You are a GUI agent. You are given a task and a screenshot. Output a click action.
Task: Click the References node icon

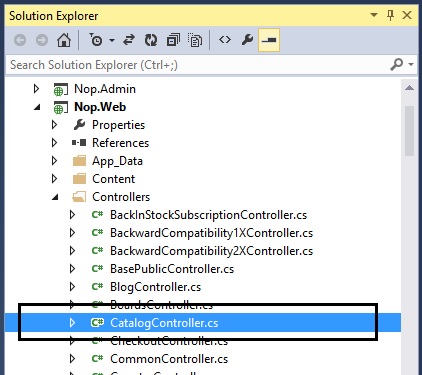click(79, 143)
